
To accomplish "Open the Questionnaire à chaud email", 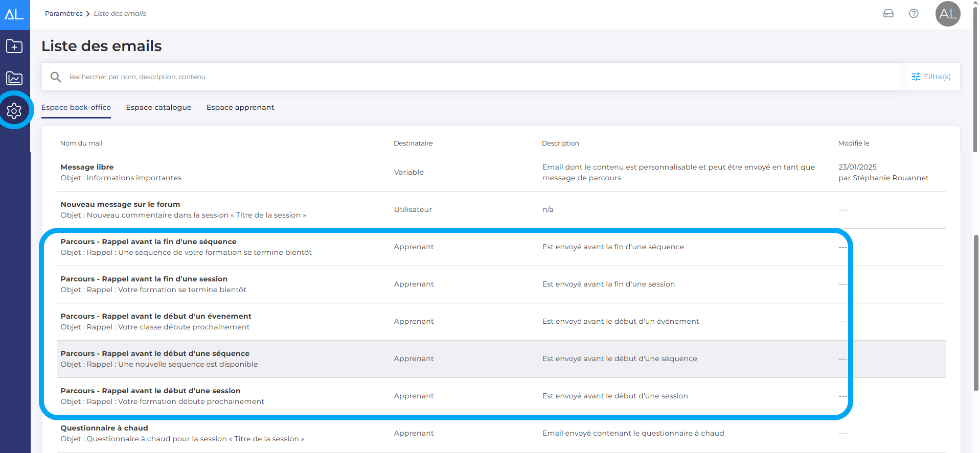I will [x=104, y=428].
